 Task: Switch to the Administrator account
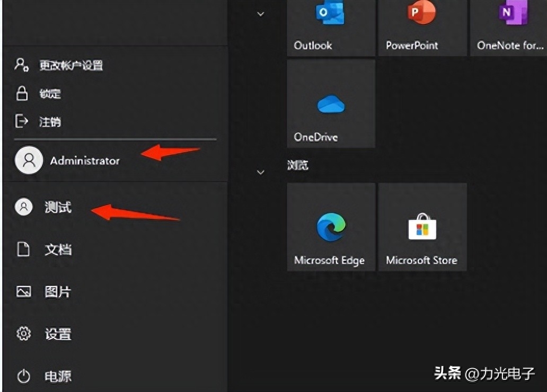[x=85, y=161]
